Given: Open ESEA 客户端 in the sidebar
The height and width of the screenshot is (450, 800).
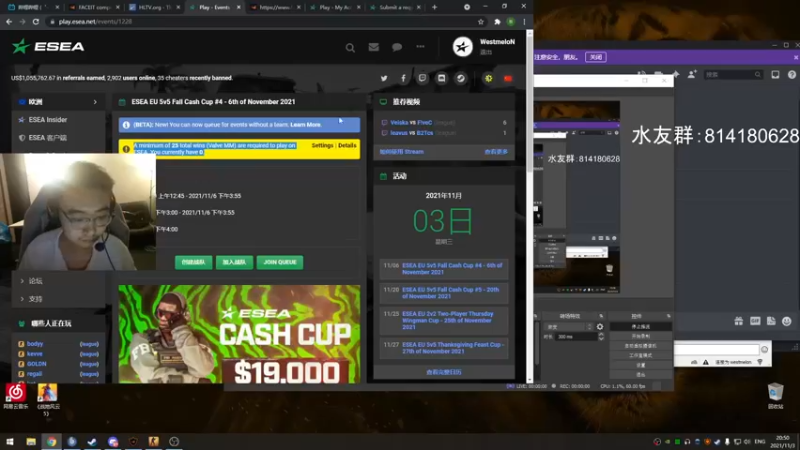Looking at the screenshot, I should [x=47, y=138].
